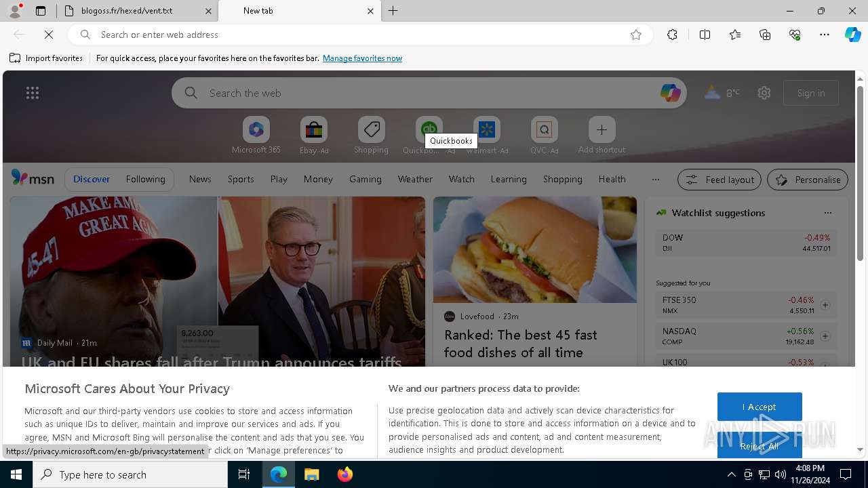Click the Sign in button
This screenshot has width=868, height=488.
click(x=811, y=93)
